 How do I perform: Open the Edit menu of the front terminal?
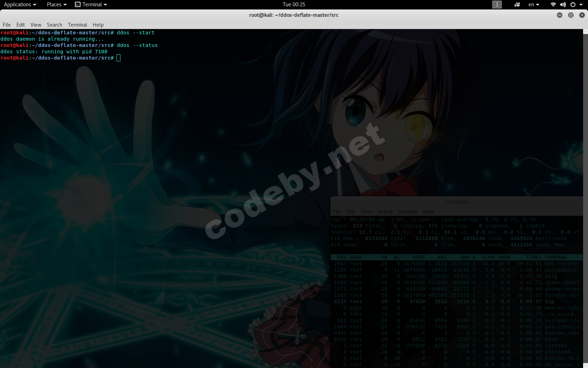[21, 25]
